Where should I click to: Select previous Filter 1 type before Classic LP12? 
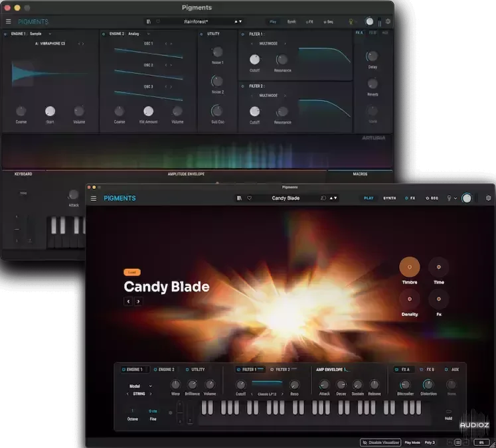point(252,394)
